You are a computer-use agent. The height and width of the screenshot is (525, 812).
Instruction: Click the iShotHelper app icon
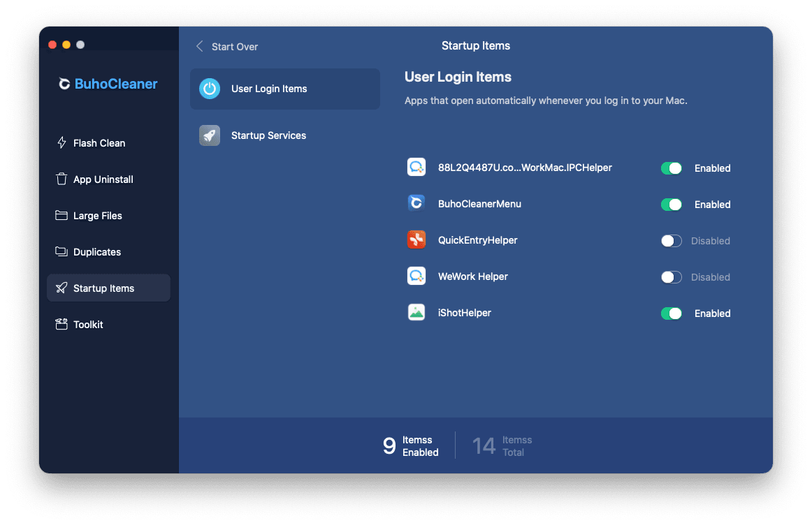(416, 312)
